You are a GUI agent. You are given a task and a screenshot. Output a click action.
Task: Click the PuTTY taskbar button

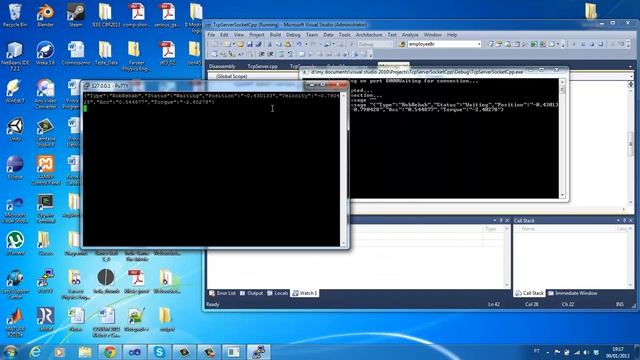(259, 352)
